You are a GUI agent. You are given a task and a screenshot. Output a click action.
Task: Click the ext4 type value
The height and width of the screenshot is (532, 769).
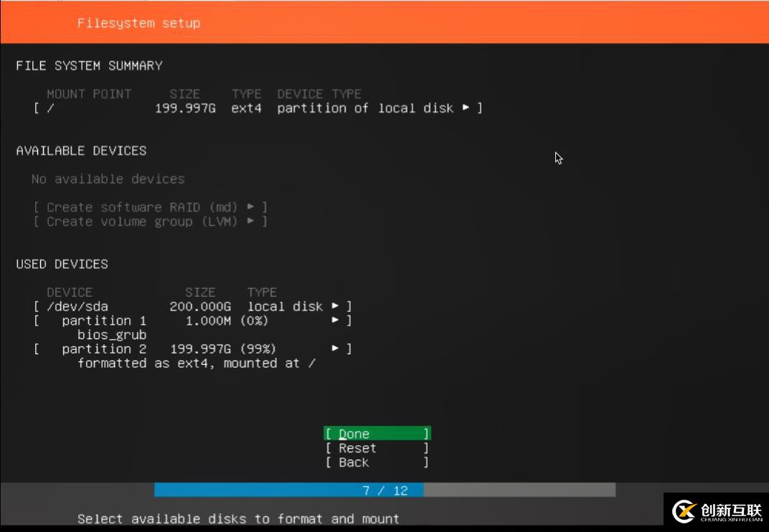click(246, 108)
